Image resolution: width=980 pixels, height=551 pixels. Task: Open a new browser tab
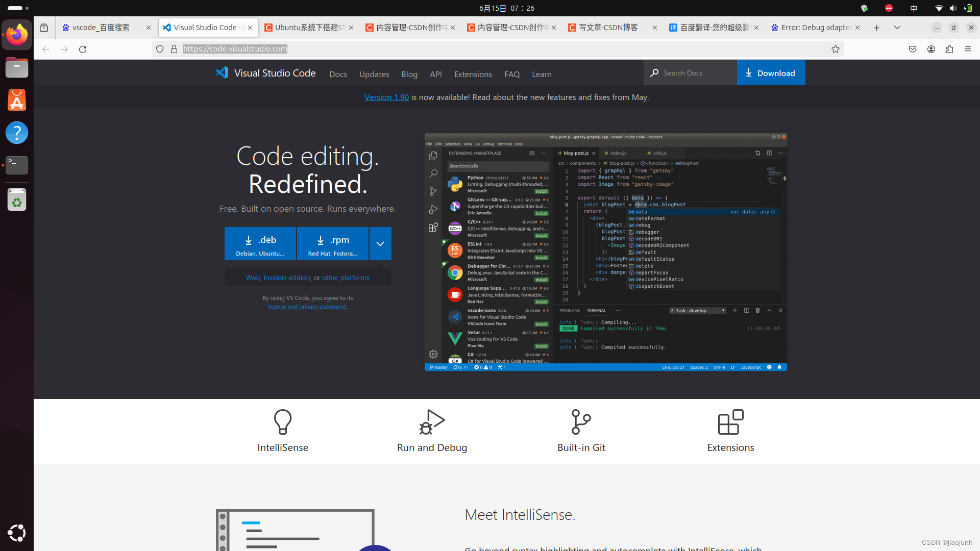tap(876, 28)
